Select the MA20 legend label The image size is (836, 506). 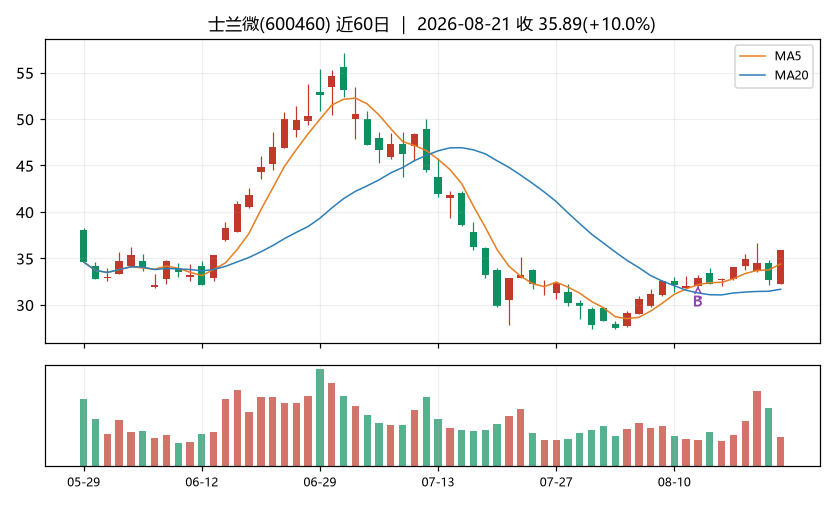(x=791, y=75)
